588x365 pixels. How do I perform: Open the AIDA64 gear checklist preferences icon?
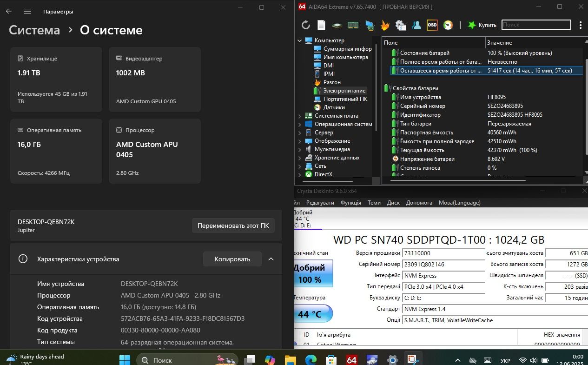[x=401, y=25]
